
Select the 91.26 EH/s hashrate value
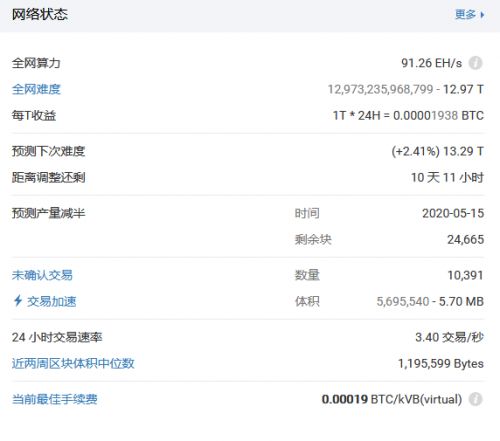(431, 63)
